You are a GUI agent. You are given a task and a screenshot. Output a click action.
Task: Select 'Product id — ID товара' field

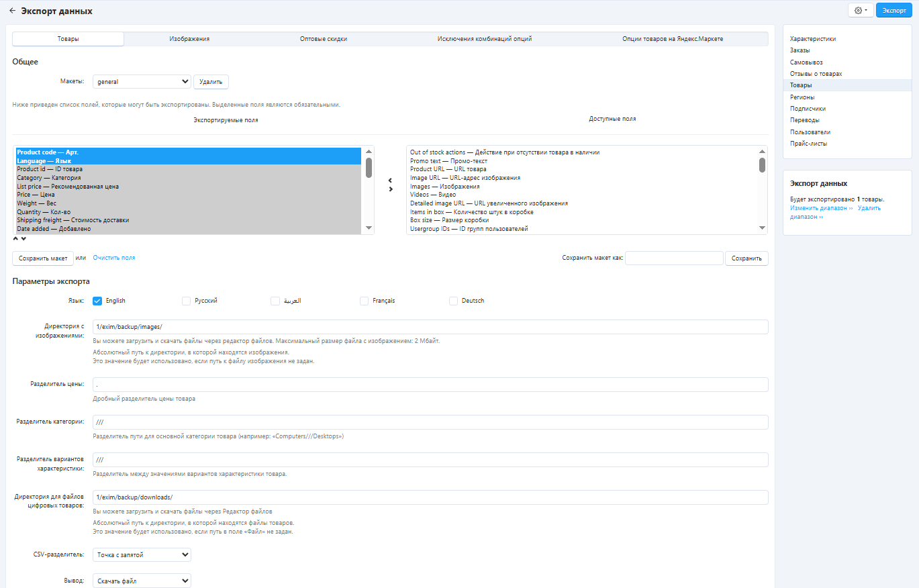pyautogui.click(x=189, y=169)
